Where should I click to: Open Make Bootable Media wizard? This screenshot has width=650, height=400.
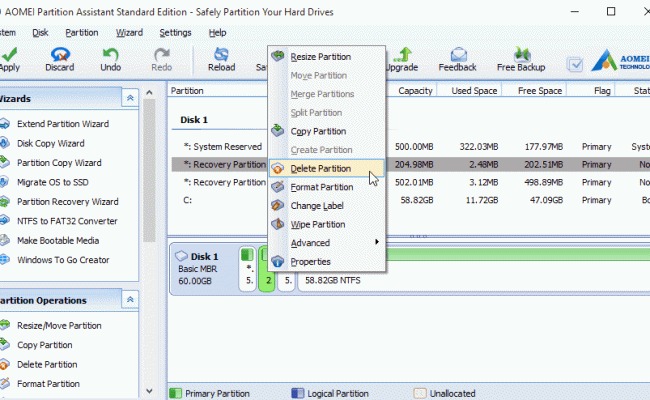58,240
